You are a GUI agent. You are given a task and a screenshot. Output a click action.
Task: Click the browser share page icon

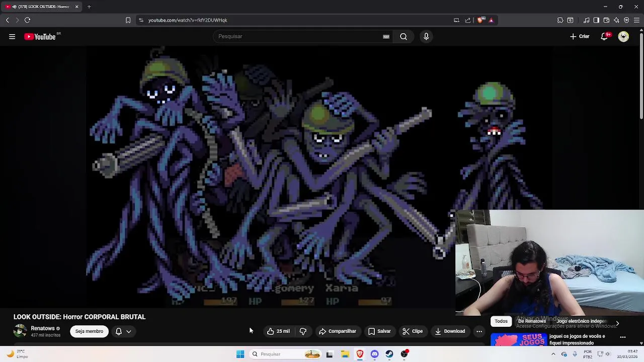(468, 20)
